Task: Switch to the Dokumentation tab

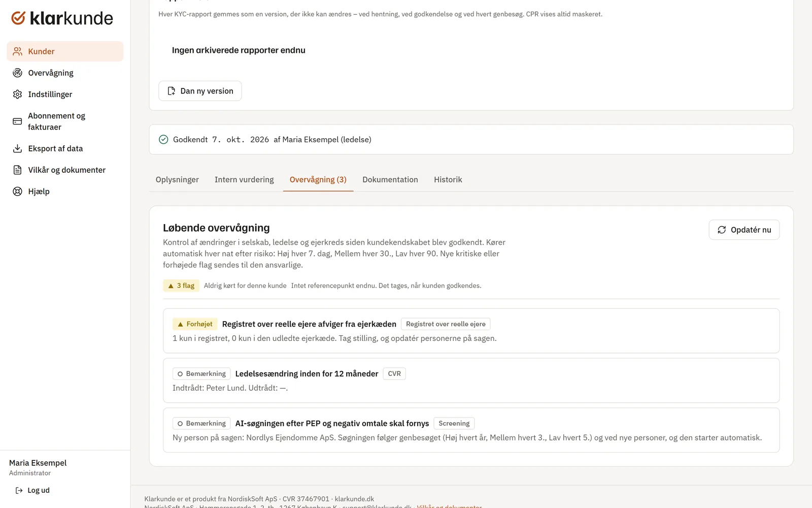Action: 390,180
